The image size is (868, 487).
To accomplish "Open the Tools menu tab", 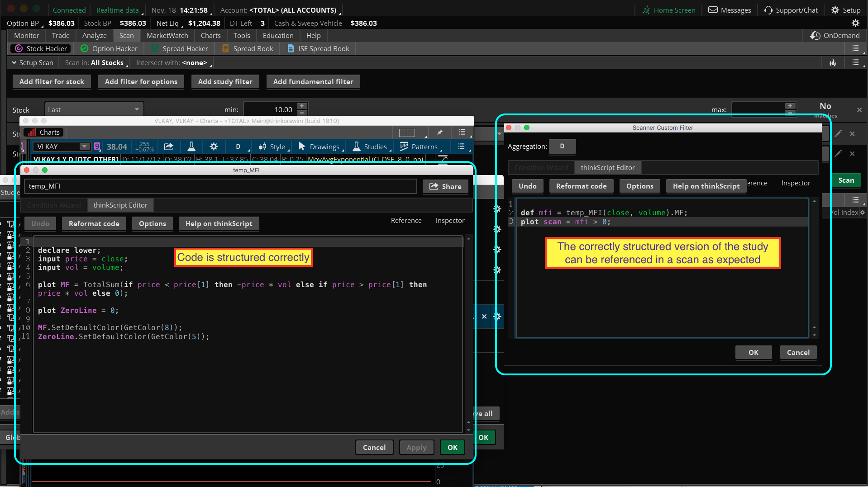I will 242,35.
